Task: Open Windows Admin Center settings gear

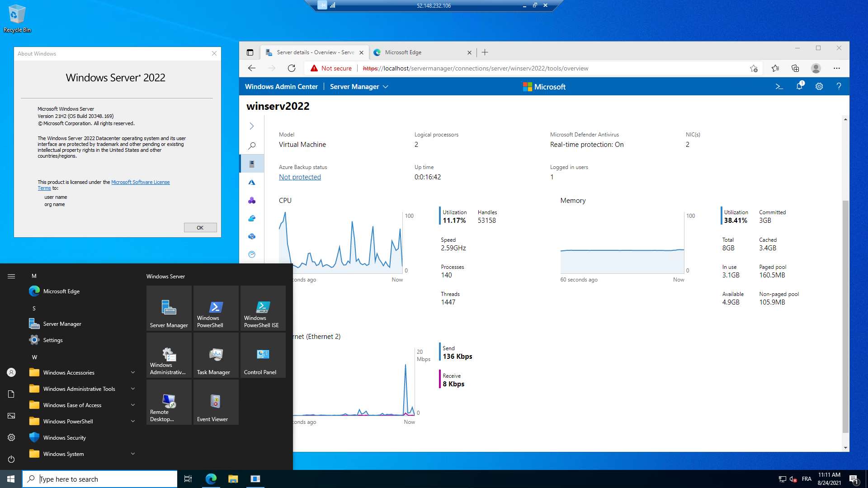Action: coord(819,86)
